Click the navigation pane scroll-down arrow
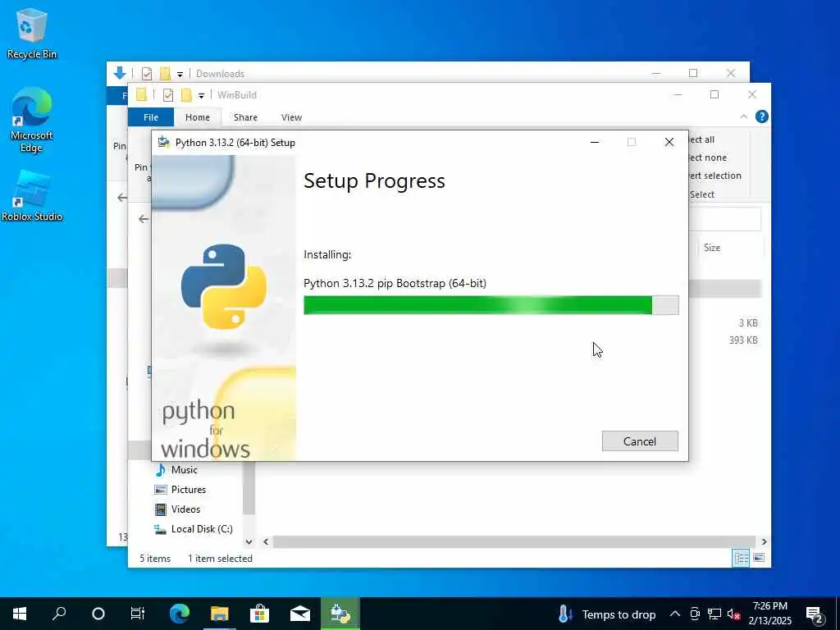The height and width of the screenshot is (630, 840). pyautogui.click(x=249, y=541)
